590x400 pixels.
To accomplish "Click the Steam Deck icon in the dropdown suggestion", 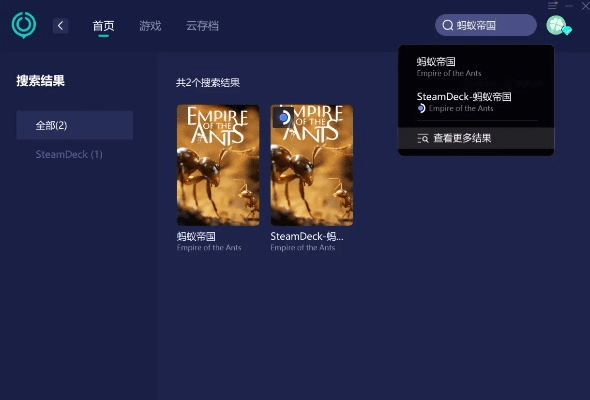I will tap(421, 108).
